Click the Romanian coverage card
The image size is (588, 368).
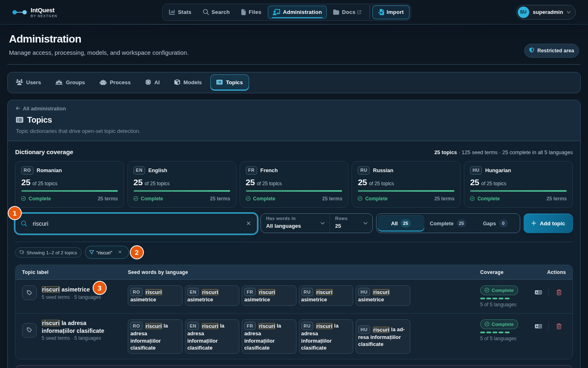(x=69, y=184)
